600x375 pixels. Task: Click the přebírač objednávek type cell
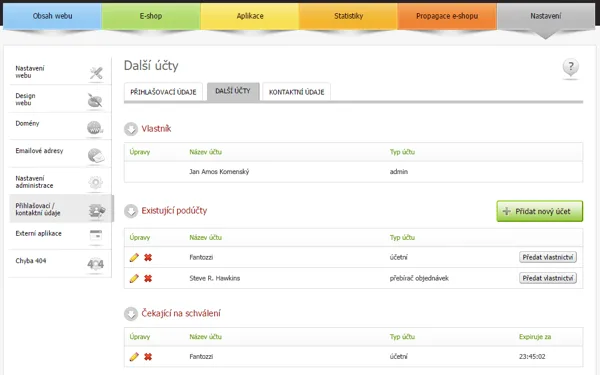point(419,278)
